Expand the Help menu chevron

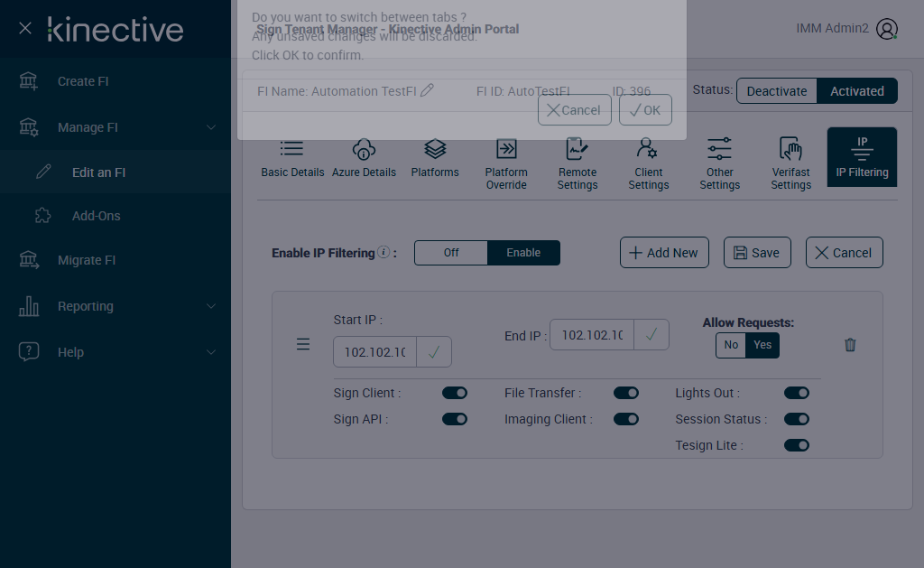211,352
